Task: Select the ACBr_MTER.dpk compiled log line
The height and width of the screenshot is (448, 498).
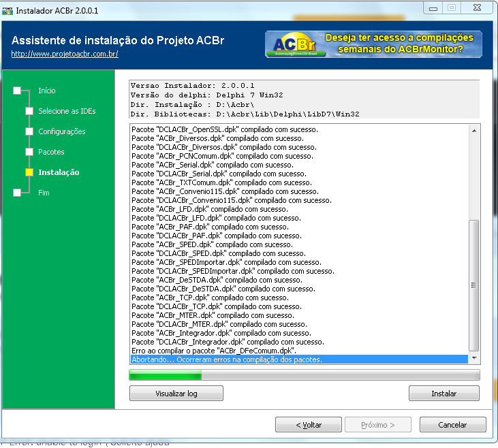Action: [x=299, y=316]
